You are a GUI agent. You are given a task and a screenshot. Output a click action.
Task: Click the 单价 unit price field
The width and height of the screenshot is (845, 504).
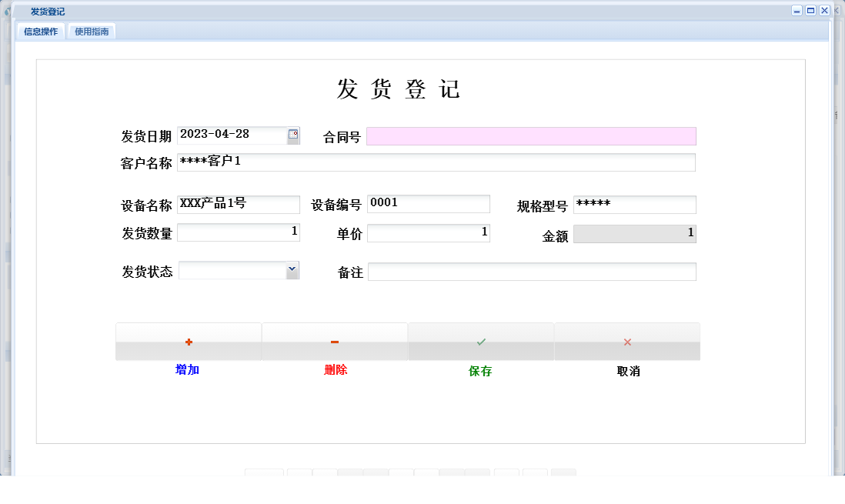pos(429,232)
